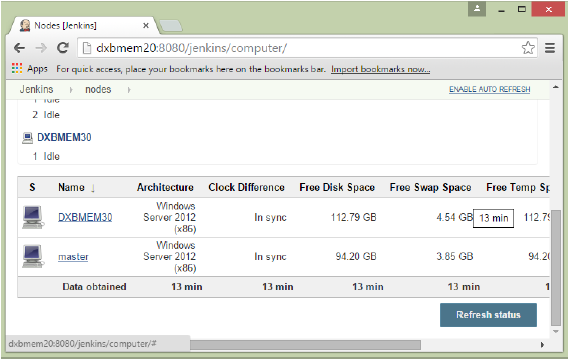This screenshot has height=360, width=569.
Task: Bookmark this page with the star icon
Action: point(528,48)
